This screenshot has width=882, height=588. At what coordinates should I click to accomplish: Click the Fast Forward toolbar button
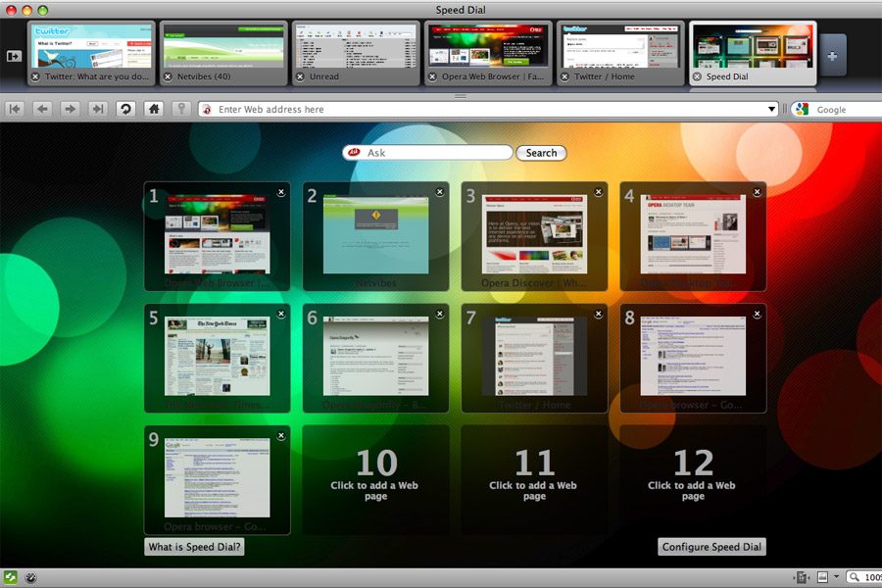pyautogui.click(x=97, y=110)
